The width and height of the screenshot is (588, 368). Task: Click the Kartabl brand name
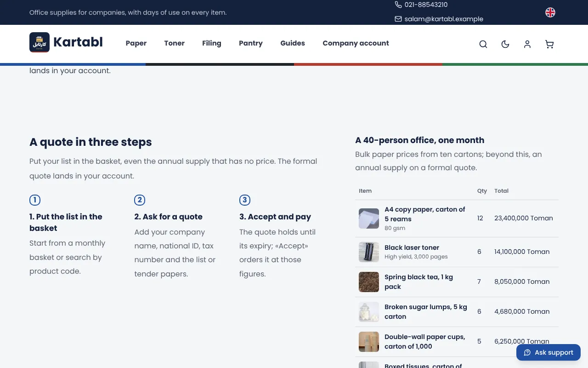[78, 42]
